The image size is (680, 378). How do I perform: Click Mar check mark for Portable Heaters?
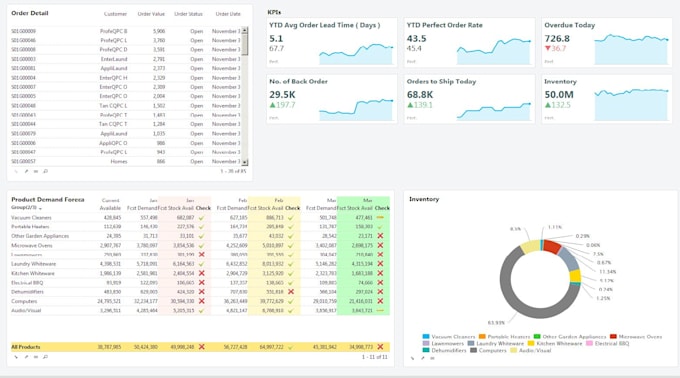(380, 227)
